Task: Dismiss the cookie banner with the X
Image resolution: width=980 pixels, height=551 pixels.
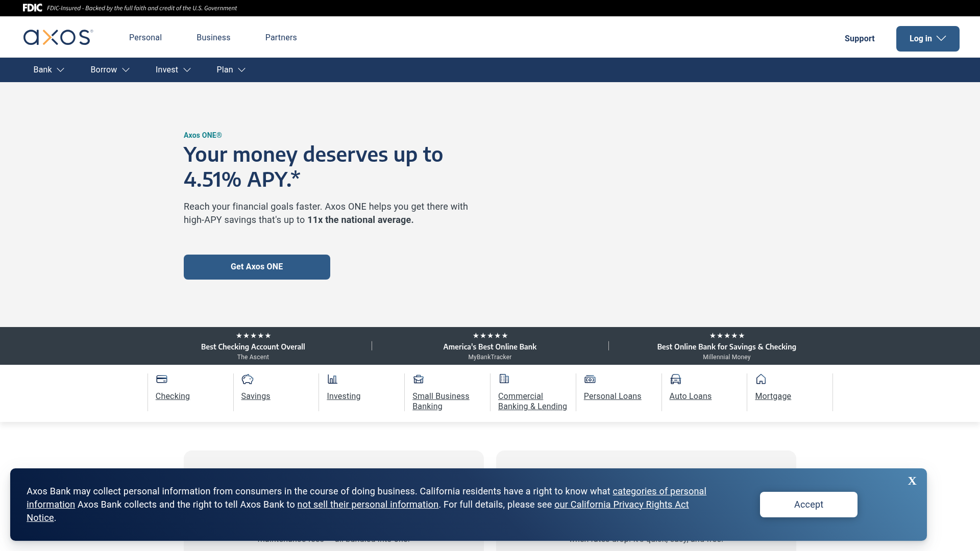Action: (912, 481)
